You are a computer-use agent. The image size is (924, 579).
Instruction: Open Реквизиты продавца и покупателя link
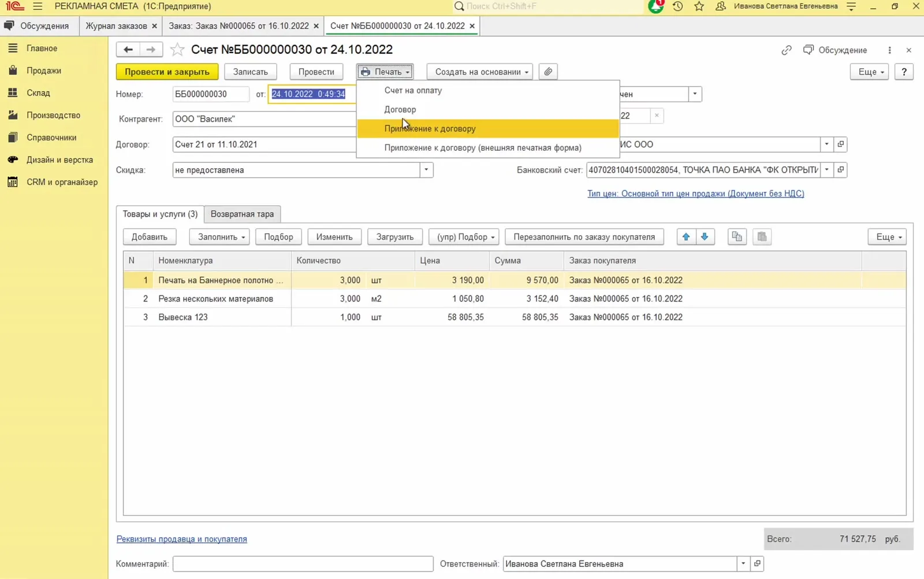(182, 539)
